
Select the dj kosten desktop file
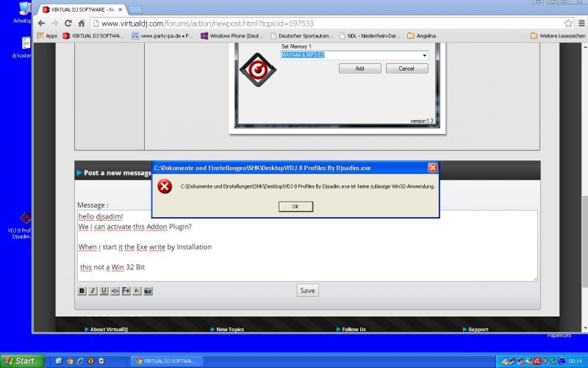[x=24, y=47]
